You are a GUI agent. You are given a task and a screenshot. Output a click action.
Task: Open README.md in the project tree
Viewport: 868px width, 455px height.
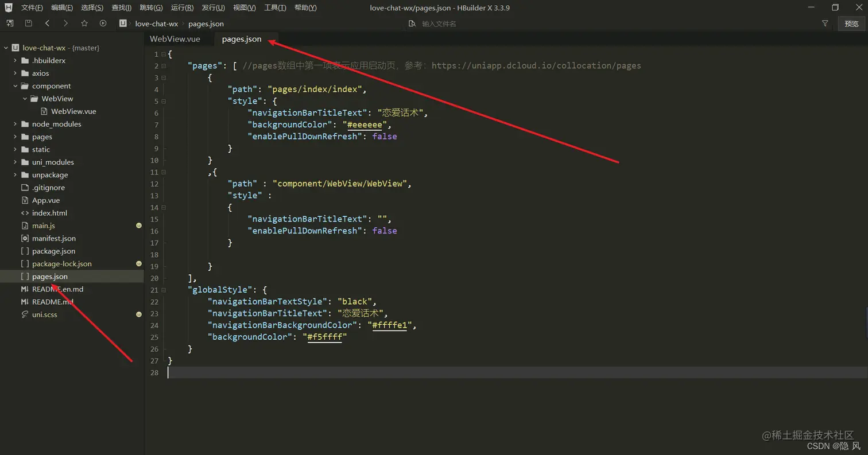(53, 302)
